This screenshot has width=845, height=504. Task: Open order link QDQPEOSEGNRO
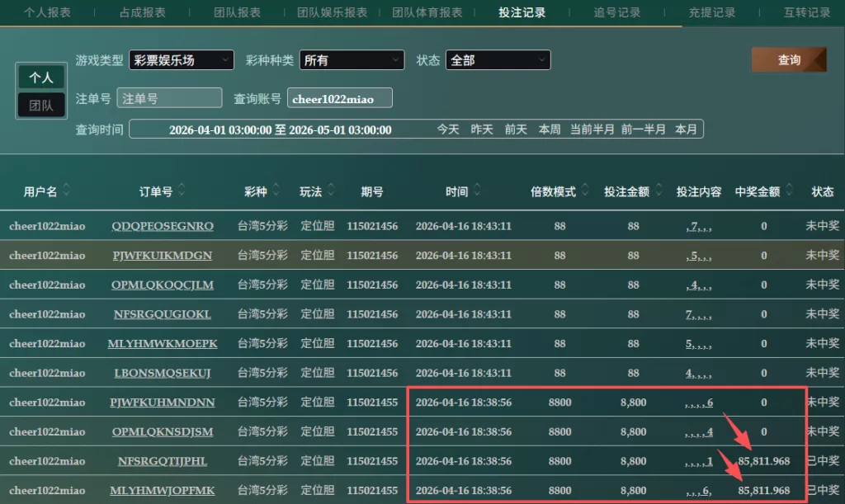(163, 226)
